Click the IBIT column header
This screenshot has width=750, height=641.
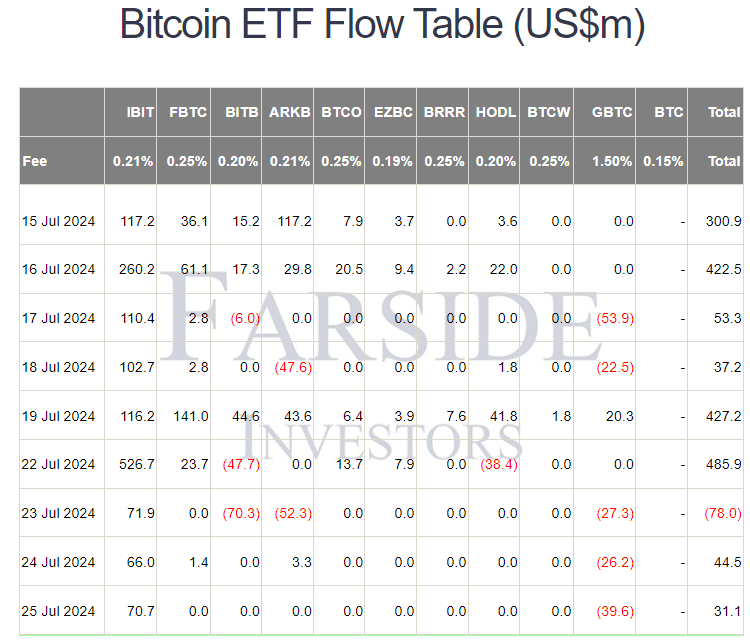(x=140, y=112)
